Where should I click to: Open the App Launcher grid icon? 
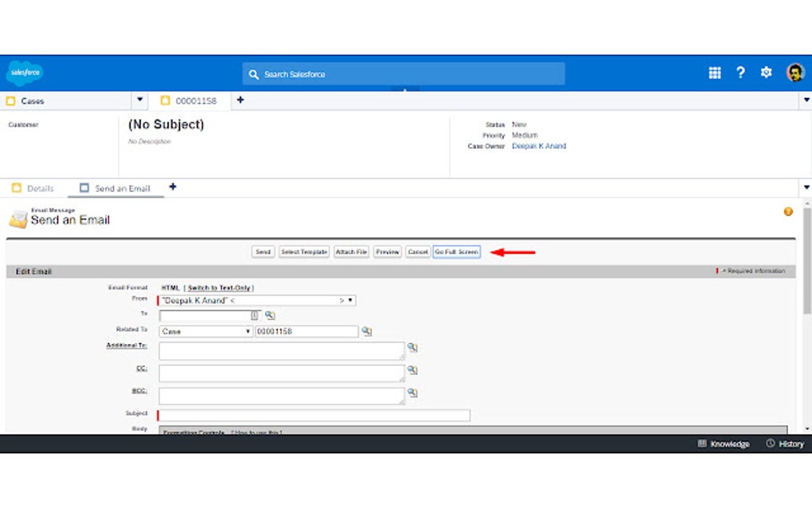(714, 72)
